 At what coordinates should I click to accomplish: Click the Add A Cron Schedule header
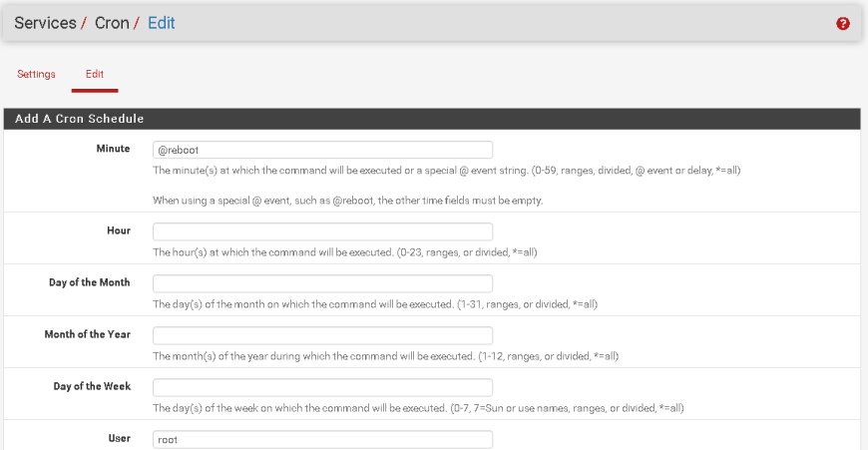click(x=79, y=119)
